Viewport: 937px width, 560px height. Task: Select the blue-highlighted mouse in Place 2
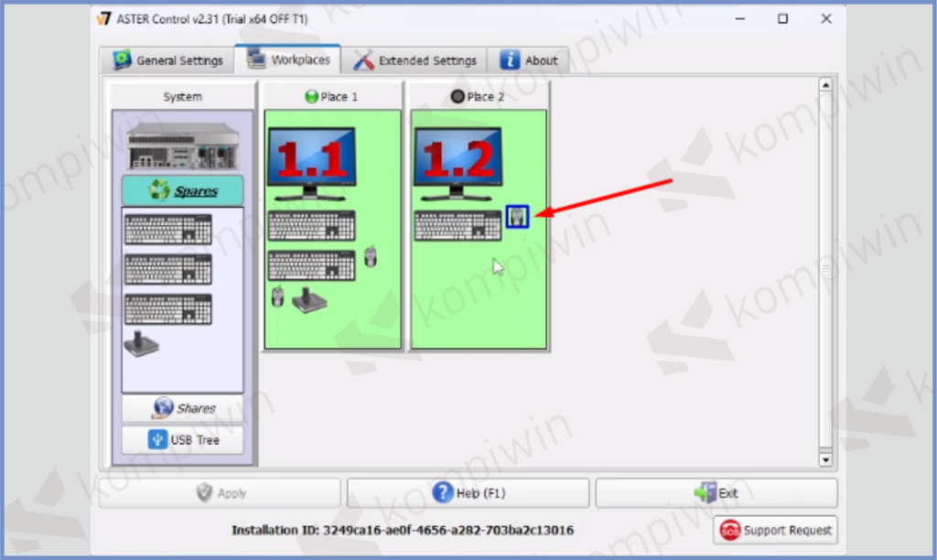(517, 217)
